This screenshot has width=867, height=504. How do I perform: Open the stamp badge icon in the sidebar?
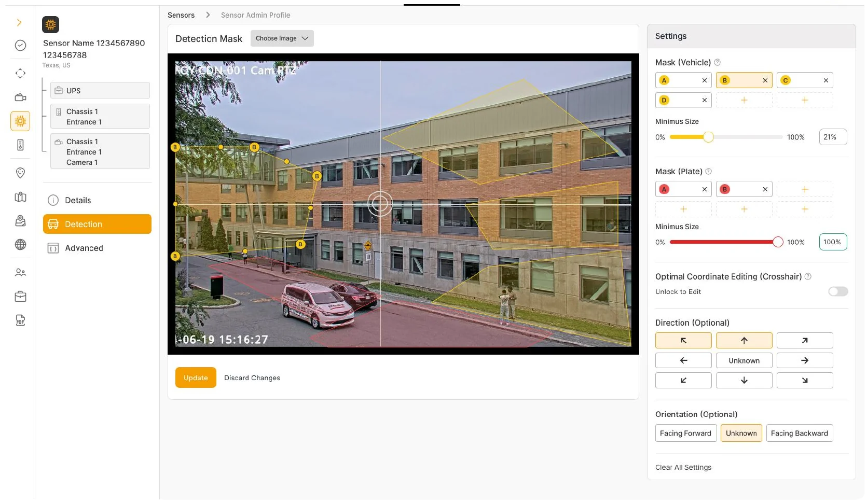click(20, 221)
